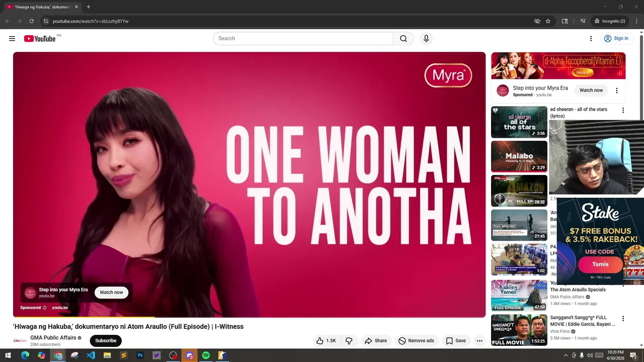Click the magnifier search button
This screenshot has width=644, height=362.
tap(404, 39)
